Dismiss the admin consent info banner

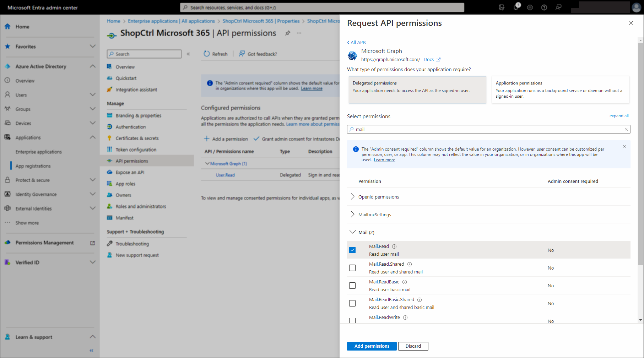tap(624, 146)
